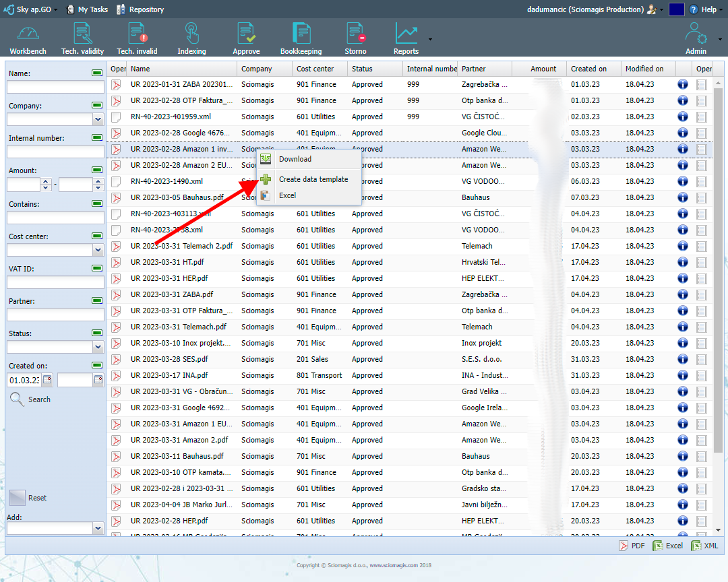Open PDF icon for UR 2023-03-05 Bauhaus.pdf row
Viewport: 728px width, 582px height.
point(116,198)
